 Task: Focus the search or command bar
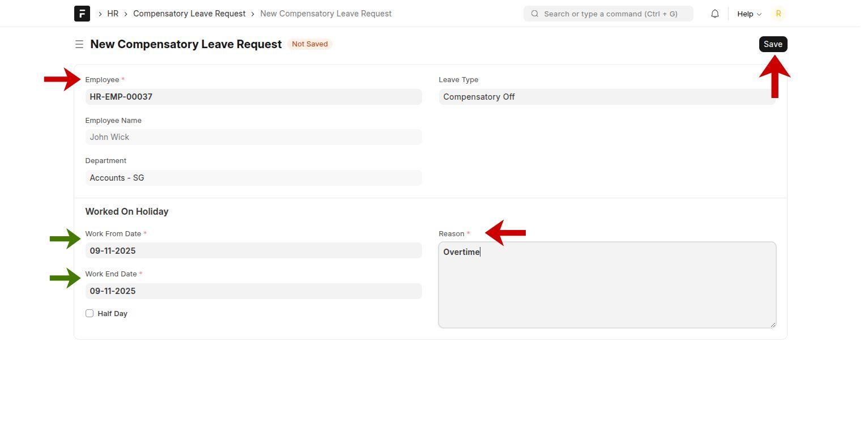click(609, 14)
